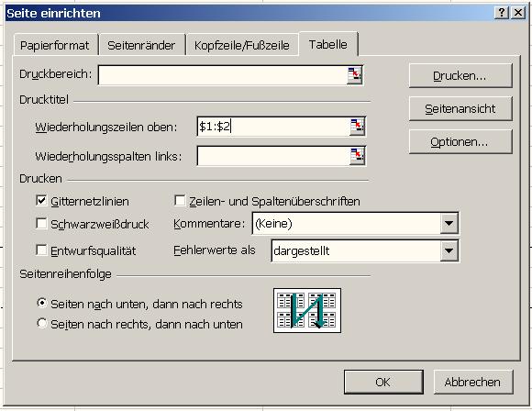The width and height of the screenshot is (532, 411).
Task: Open the Kommentare dropdown
Action: (449, 223)
